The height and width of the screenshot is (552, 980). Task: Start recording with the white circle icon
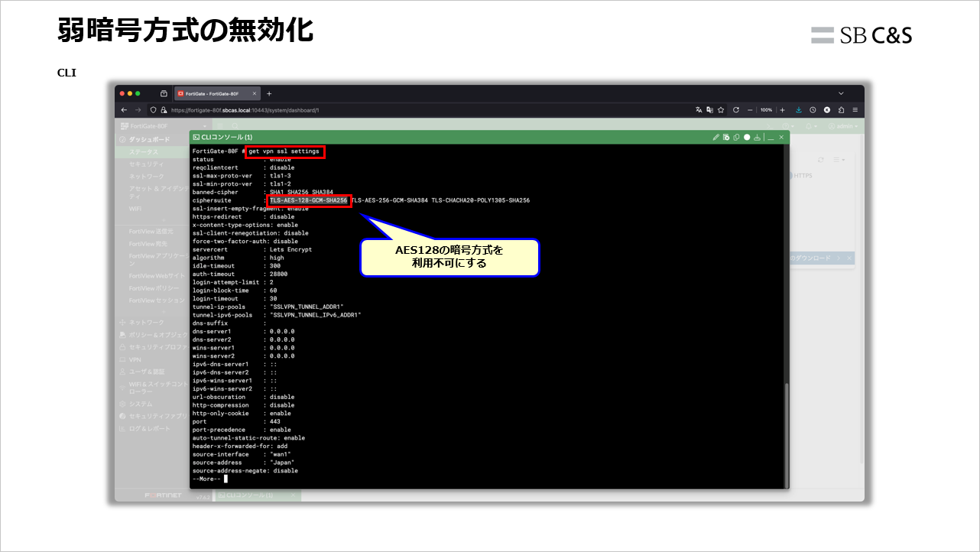(747, 138)
